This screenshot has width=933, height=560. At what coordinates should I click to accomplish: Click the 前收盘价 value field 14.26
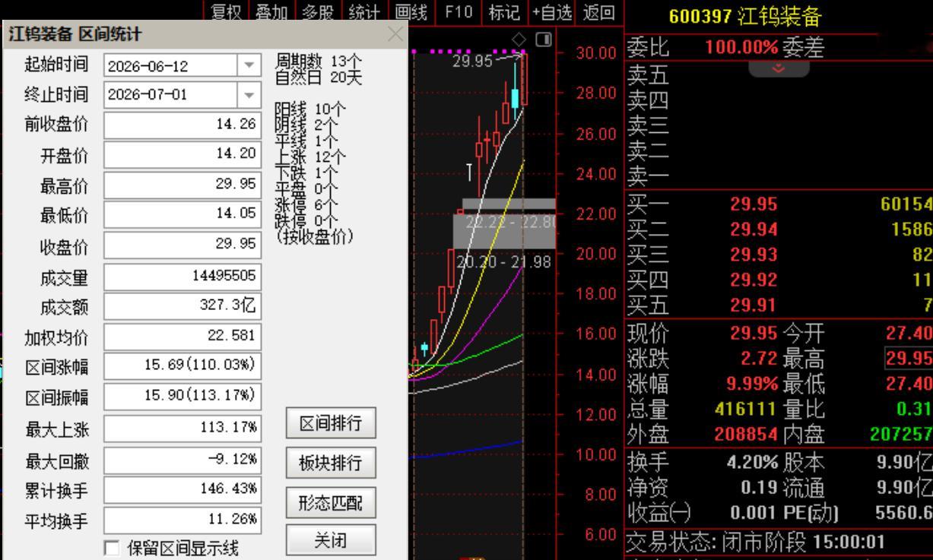[182, 125]
